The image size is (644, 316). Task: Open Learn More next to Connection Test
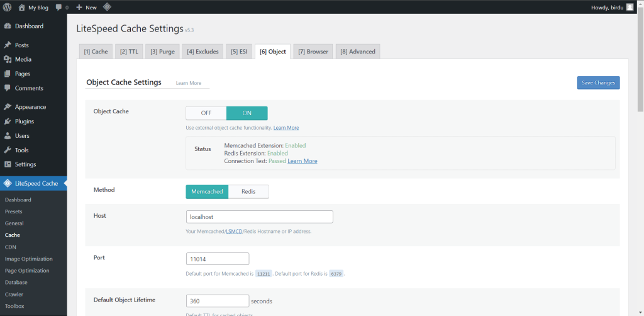[x=303, y=161]
